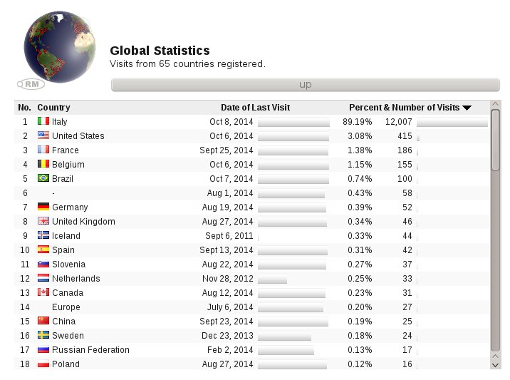Click the RM logo badge
510x380 pixels.
(31, 84)
